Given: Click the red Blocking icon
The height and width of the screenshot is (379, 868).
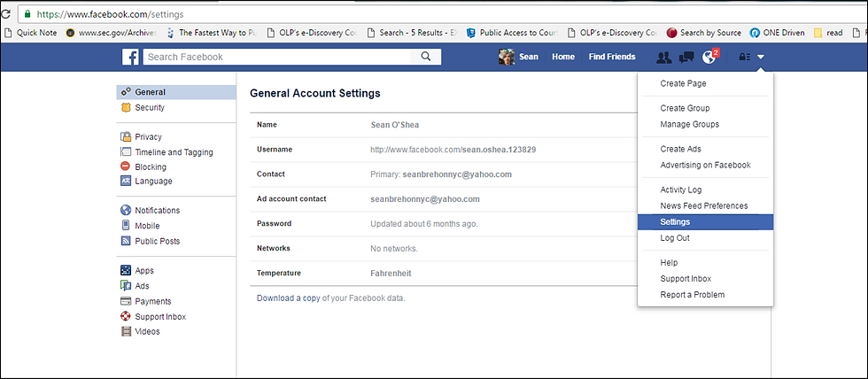Looking at the screenshot, I should (126, 166).
